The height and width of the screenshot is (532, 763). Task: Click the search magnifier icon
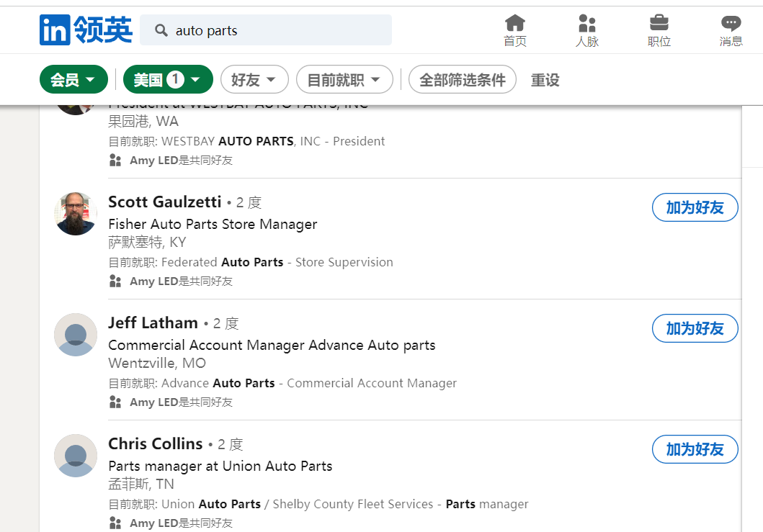click(x=161, y=30)
